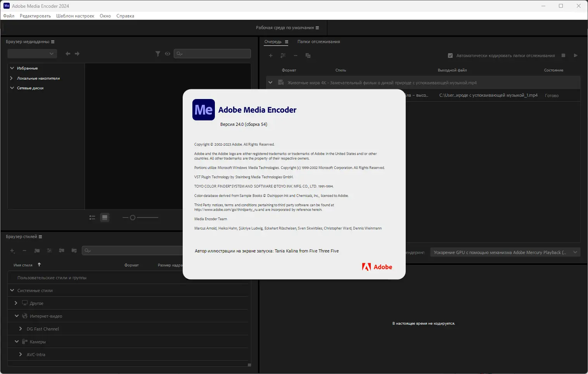
Task: Collapse the Интернет-видео preset group
Action: 17,316
